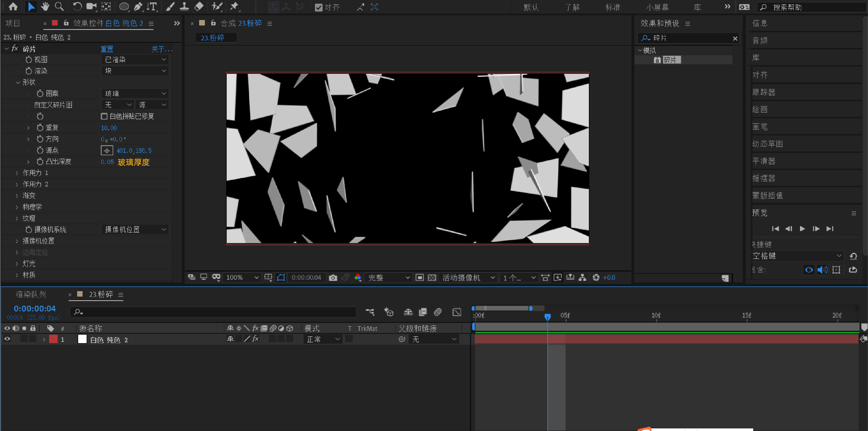Switch to the 标准 workspace
Image resolution: width=868 pixels, height=431 pixels.
pos(613,7)
